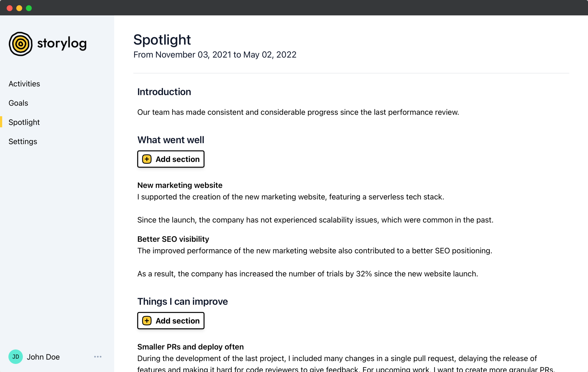Viewport: 588px width, 372px height.
Task: Click the storylog wordmark text
Action: click(x=62, y=44)
